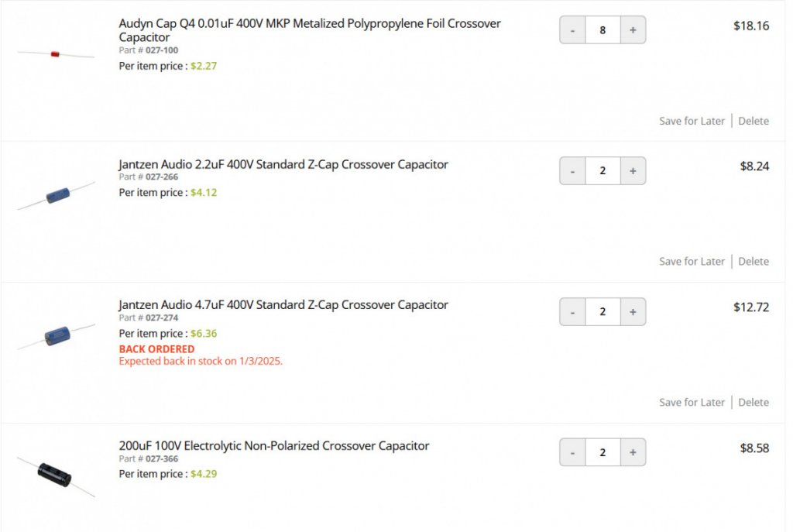This screenshot has height=532, width=793.
Task: Delete the Audyn Cap Q4 from cart
Action: click(x=753, y=121)
